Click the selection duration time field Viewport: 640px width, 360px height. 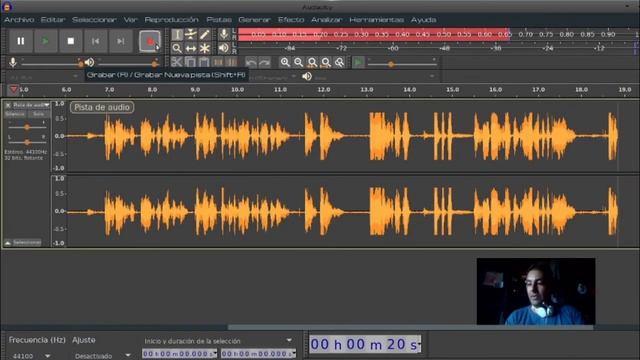tap(258, 353)
